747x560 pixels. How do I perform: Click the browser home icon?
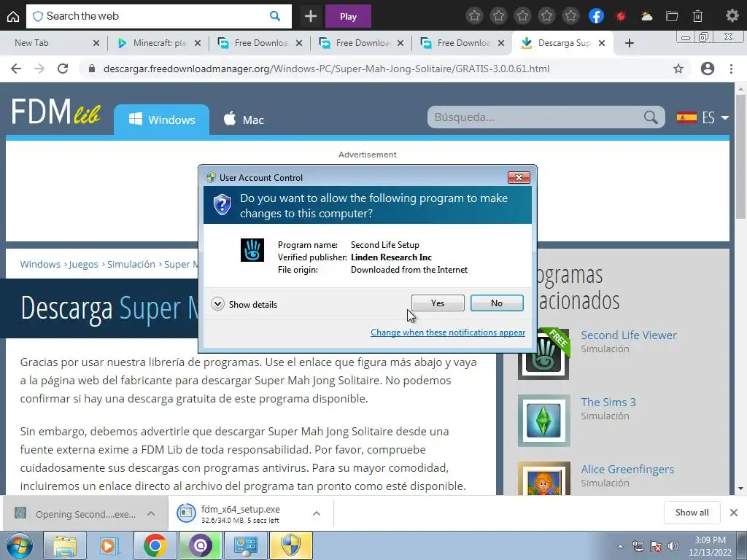click(13, 16)
